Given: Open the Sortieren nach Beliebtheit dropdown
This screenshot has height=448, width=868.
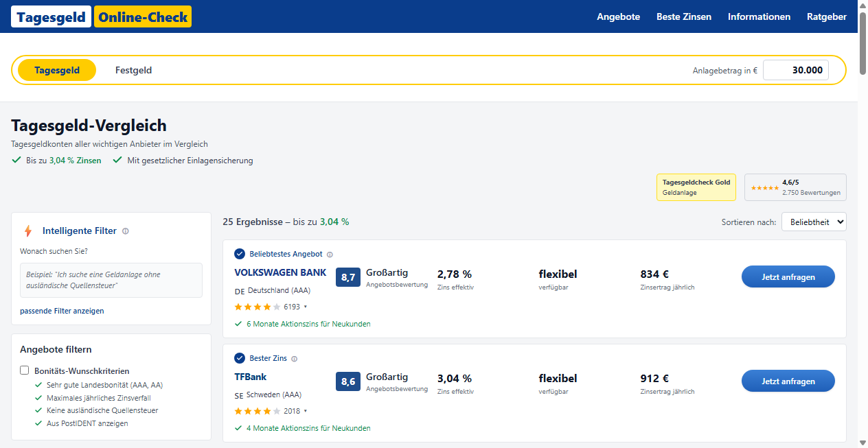Looking at the screenshot, I should 814,222.
